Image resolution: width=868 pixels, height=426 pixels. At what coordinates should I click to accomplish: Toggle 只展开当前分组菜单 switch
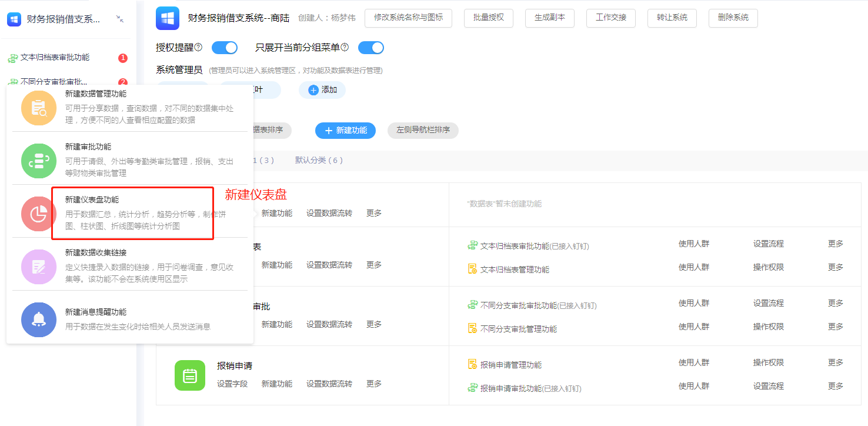(x=371, y=48)
